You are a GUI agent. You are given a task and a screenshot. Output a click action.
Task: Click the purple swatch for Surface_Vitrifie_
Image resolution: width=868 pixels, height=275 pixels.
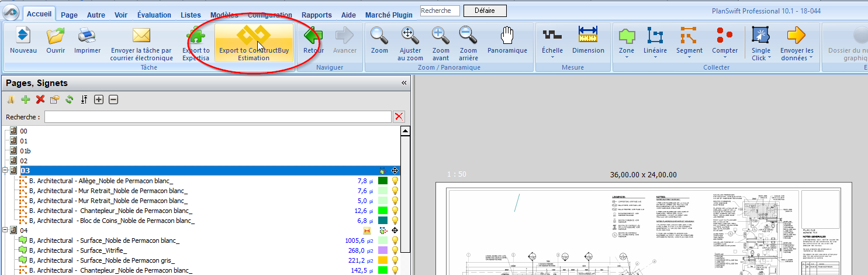point(383,250)
